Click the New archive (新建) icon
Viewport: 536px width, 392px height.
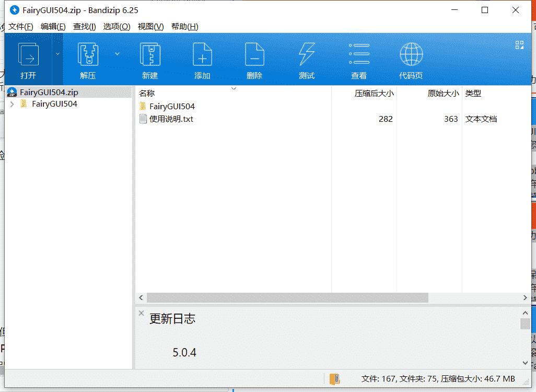click(150, 54)
